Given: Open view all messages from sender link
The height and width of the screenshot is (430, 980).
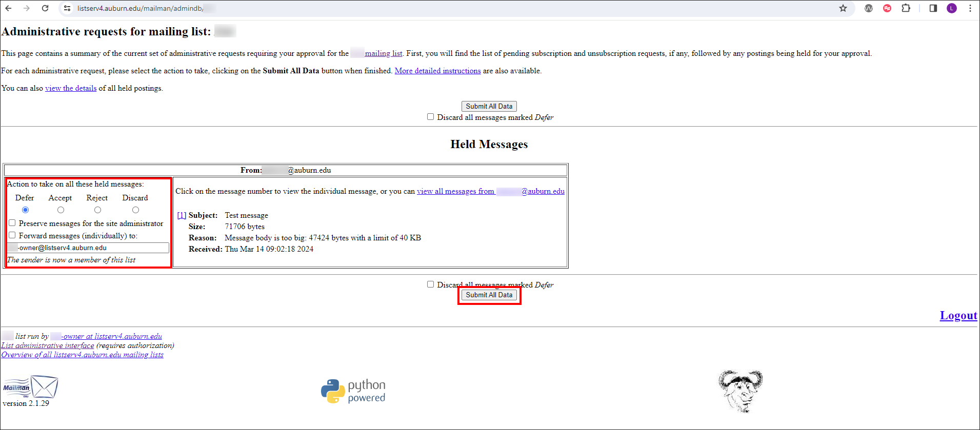Looking at the screenshot, I should 491,191.
